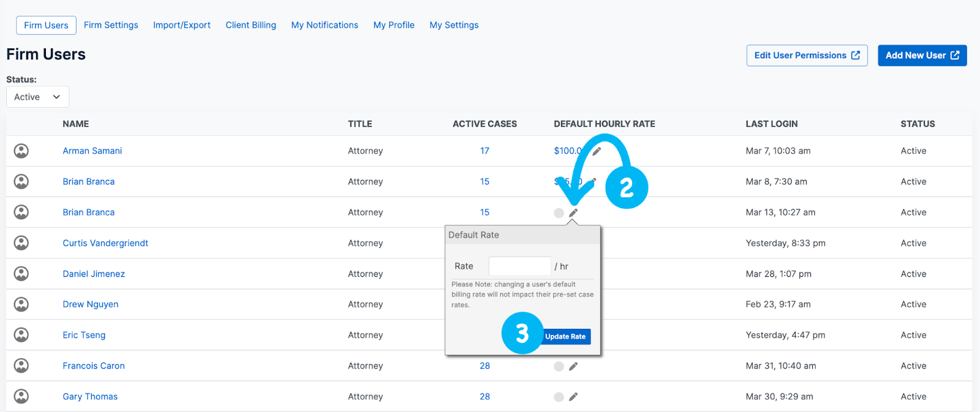980x412 pixels.
Task: Open the Firm Users tab
Action: (x=46, y=25)
